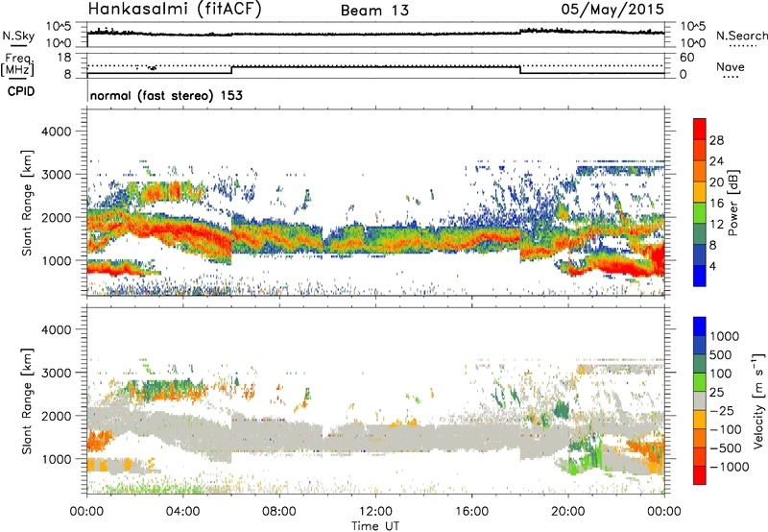Click the frequency step-up at 06:00
The image size is (768, 532).
[231, 69]
